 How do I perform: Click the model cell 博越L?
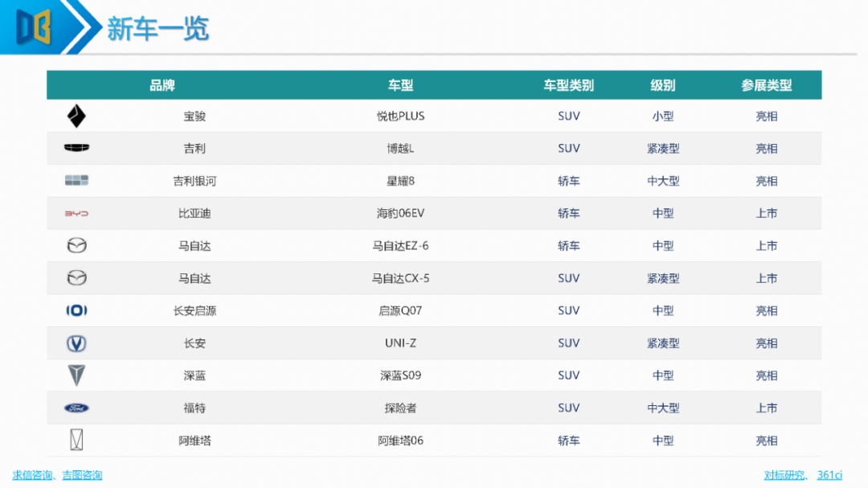[x=400, y=149]
